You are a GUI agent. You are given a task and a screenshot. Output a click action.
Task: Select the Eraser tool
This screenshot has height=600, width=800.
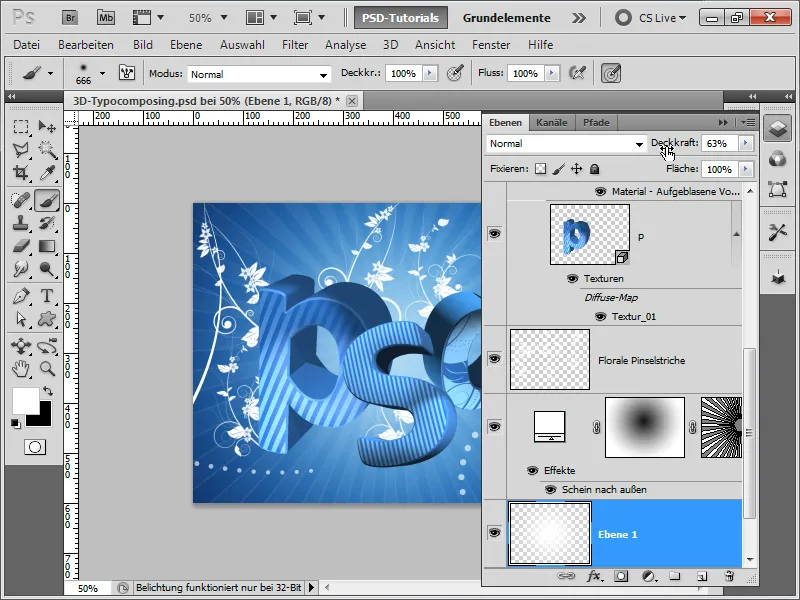(x=20, y=246)
